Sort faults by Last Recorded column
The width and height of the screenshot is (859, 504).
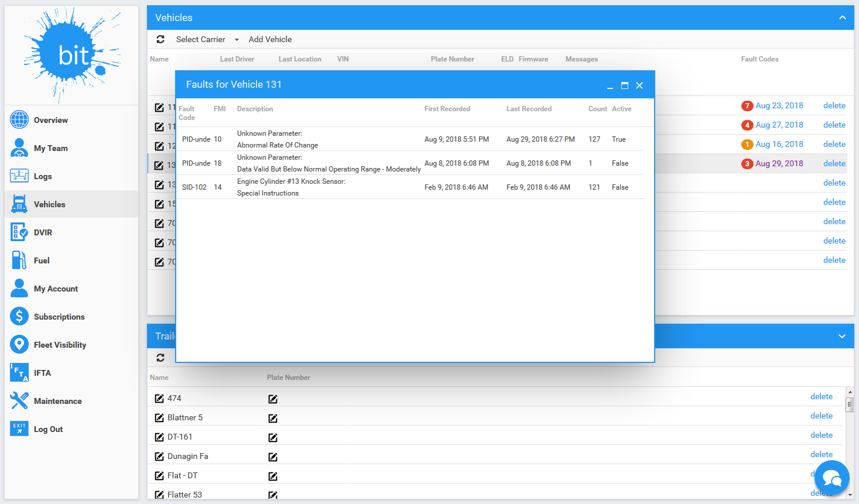pos(529,109)
